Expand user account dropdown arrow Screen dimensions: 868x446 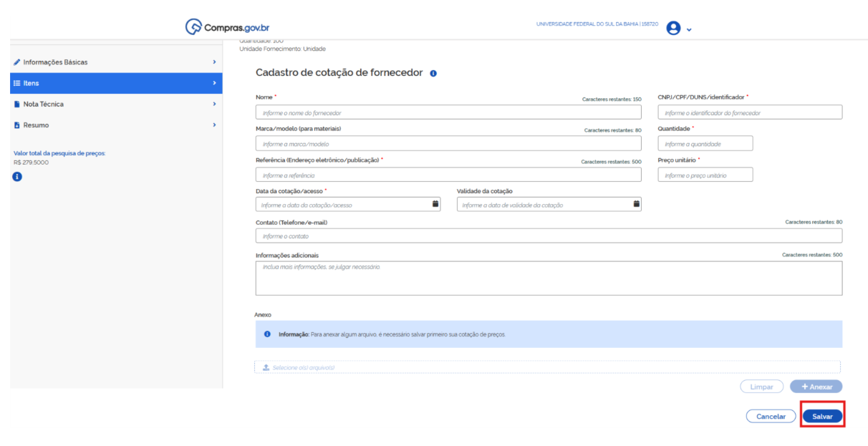pyautogui.click(x=689, y=30)
